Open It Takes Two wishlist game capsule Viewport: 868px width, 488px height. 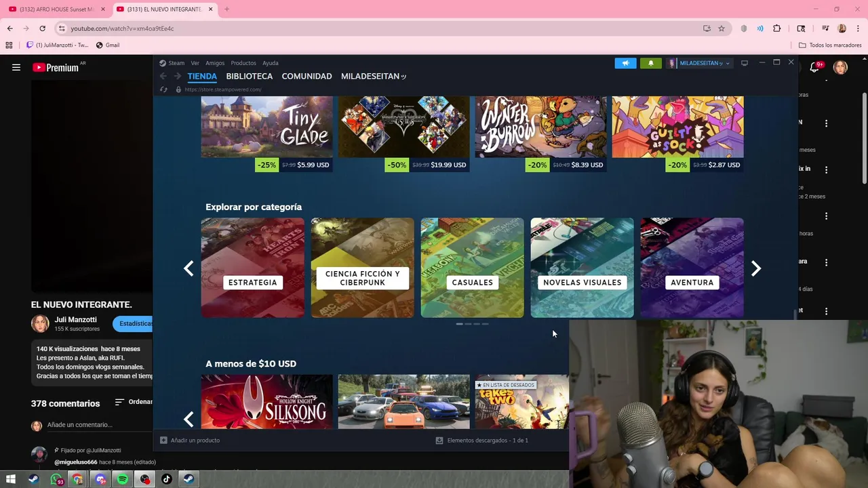pos(522,402)
